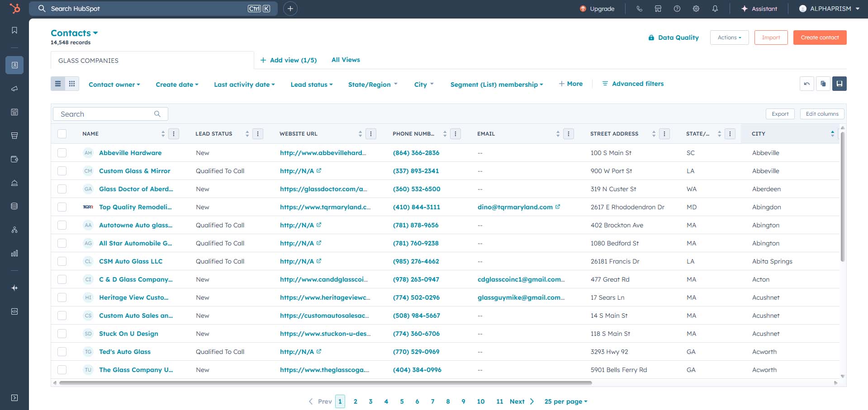The image size is (868, 410).
Task: Click the Create contact button
Action: tap(820, 38)
